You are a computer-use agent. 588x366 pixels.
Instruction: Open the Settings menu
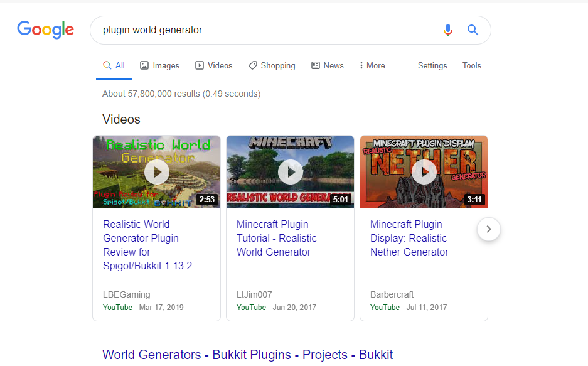click(x=432, y=66)
